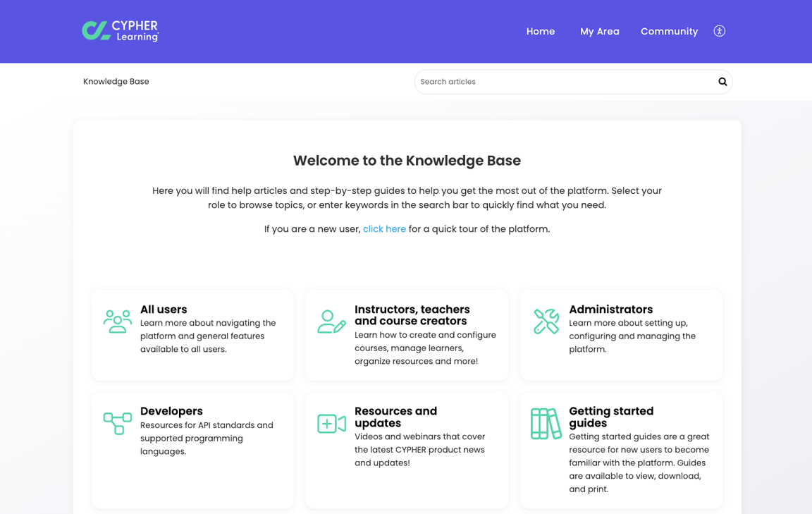This screenshot has height=514, width=812.
Task: Click the 'click here' platform tour link
Action: pos(384,228)
